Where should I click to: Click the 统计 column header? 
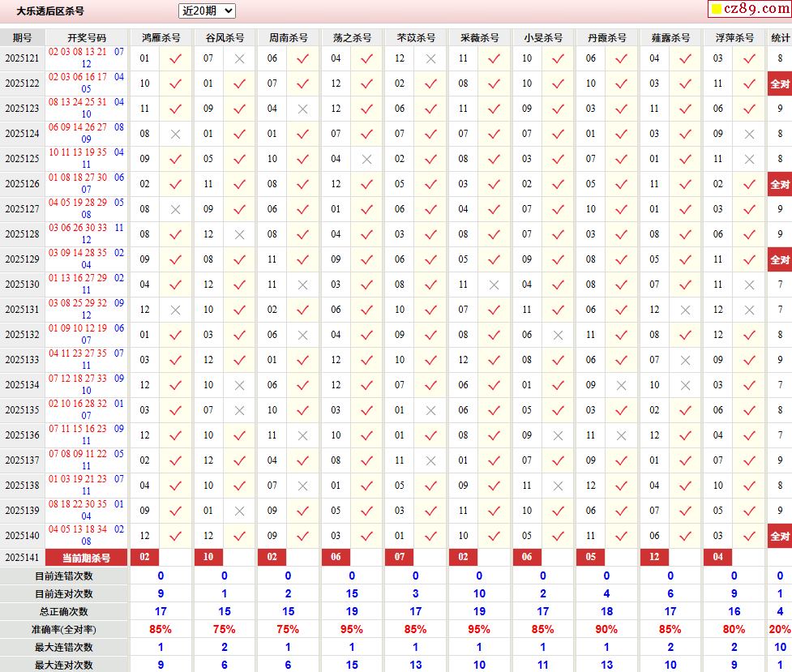(x=780, y=37)
